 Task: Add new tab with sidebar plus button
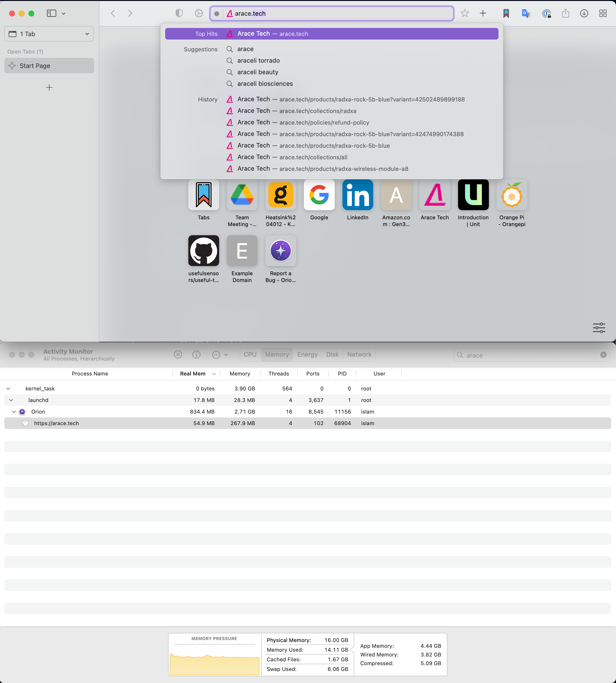click(x=49, y=87)
